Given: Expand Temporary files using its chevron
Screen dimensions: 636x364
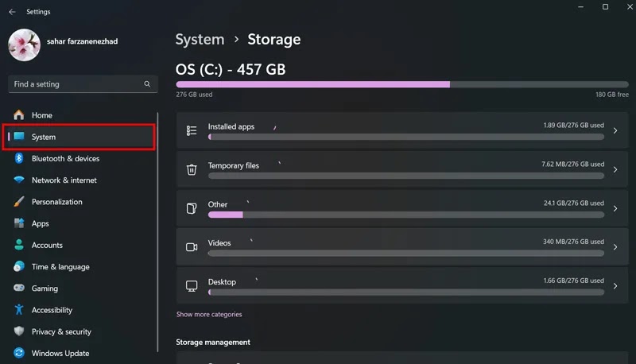Looking at the screenshot, I should (x=615, y=169).
